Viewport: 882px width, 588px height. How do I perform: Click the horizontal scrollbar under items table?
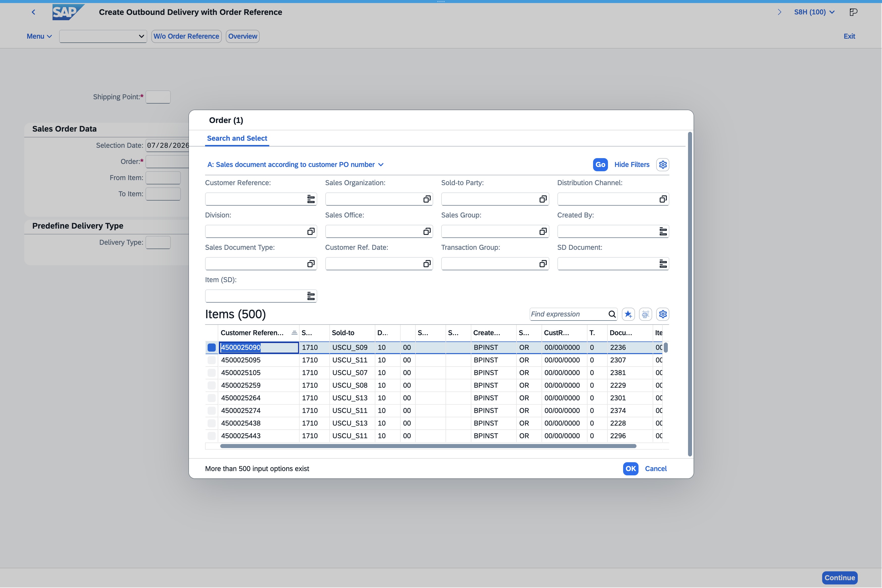pyautogui.click(x=428, y=446)
